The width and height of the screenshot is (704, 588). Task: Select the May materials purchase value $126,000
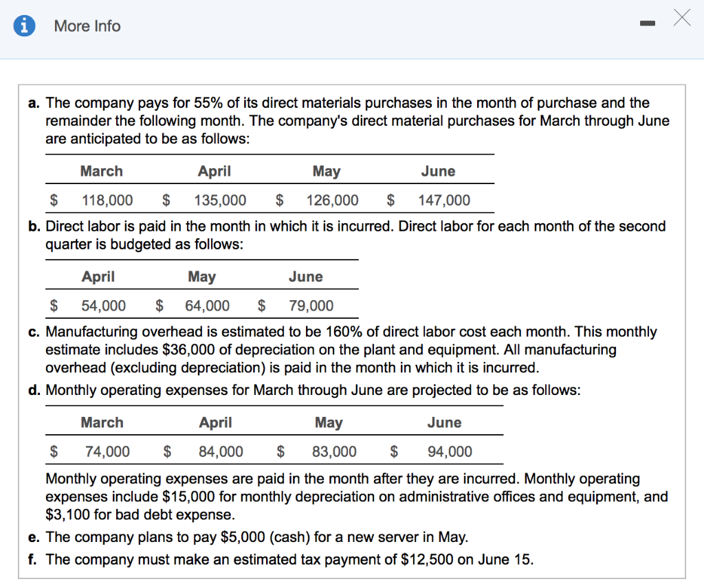(x=332, y=200)
